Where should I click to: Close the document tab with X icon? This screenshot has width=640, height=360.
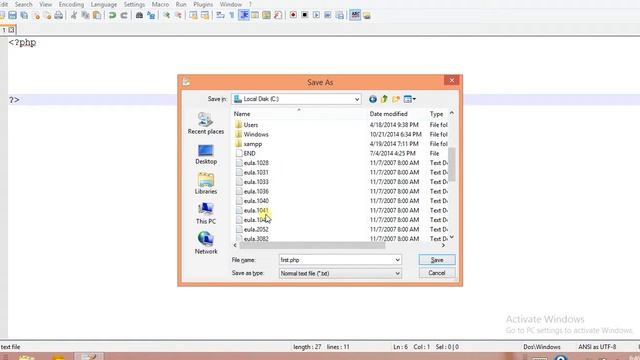pos(11,30)
